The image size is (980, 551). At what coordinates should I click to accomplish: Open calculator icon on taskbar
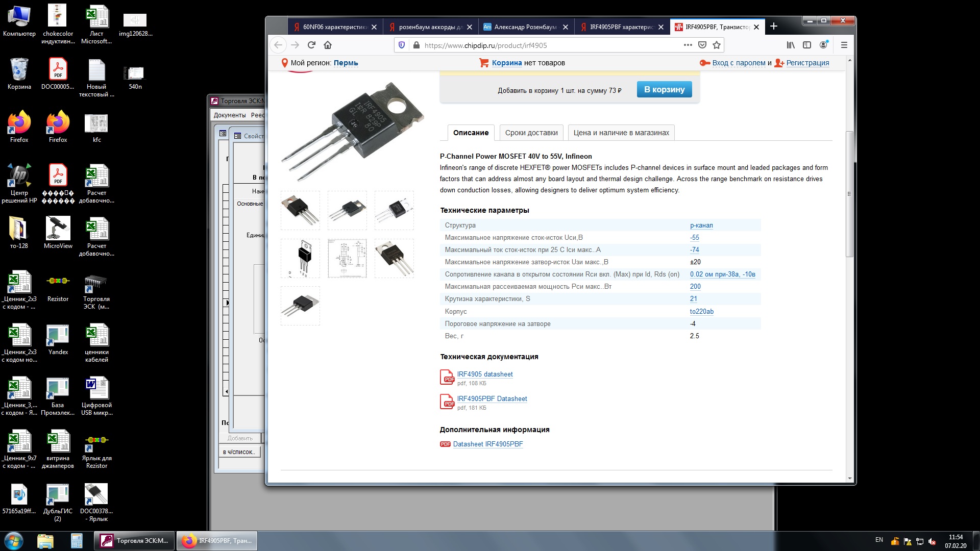[77, 540]
